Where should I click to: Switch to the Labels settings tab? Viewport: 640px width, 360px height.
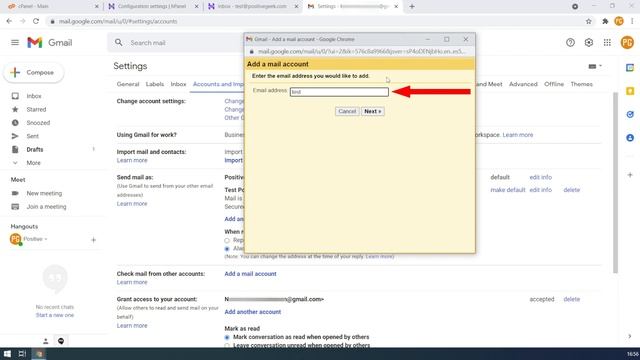155,84
